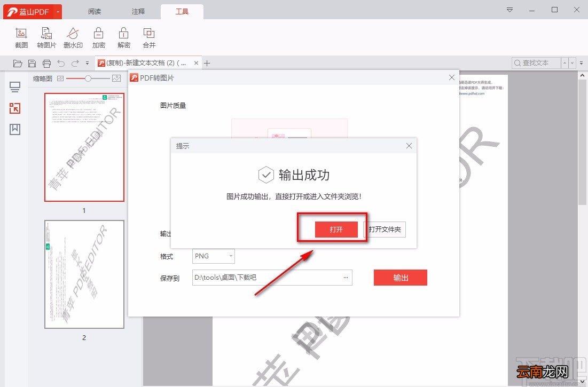Click the 保存到 path field

coord(272,278)
